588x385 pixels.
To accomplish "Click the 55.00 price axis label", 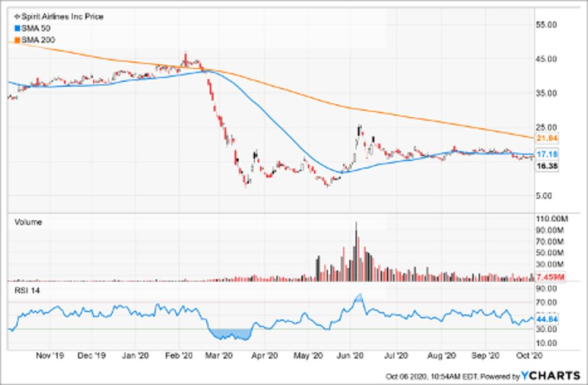I will (546, 25).
